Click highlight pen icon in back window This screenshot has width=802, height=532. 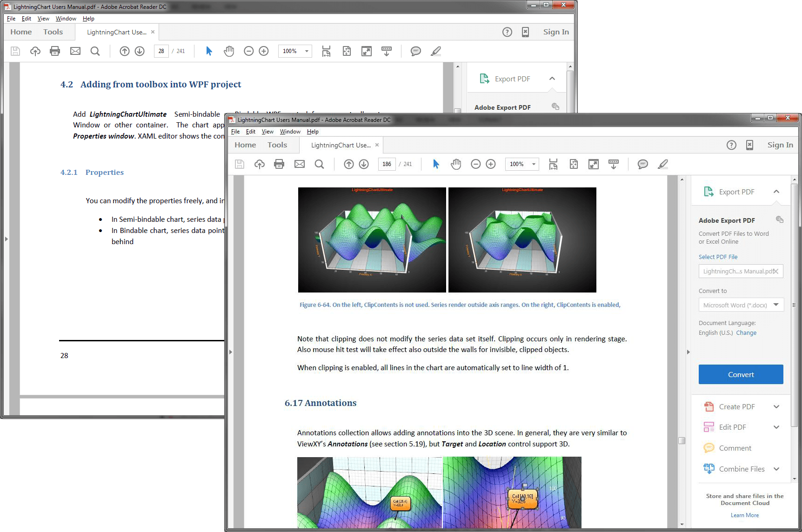[x=436, y=51]
